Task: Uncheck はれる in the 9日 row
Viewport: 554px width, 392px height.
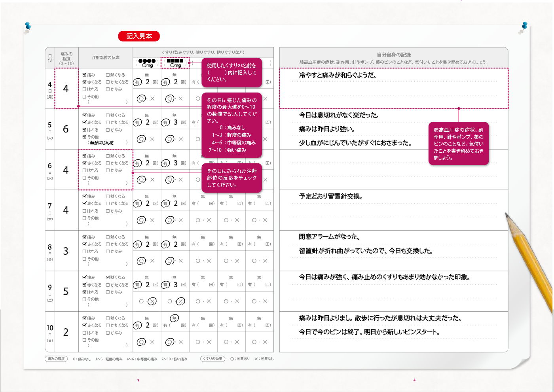Action: click(84, 292)
